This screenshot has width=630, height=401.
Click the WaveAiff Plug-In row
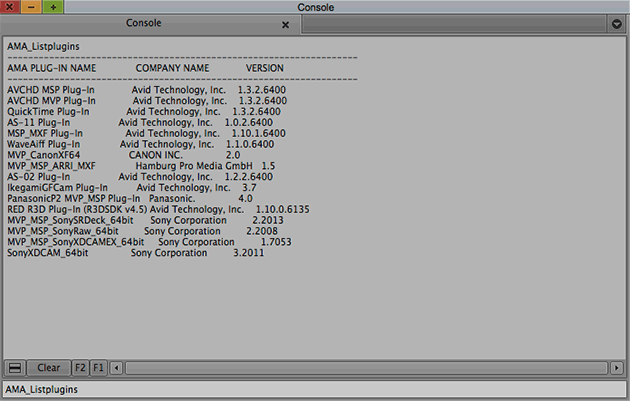(x=141, y=144)
